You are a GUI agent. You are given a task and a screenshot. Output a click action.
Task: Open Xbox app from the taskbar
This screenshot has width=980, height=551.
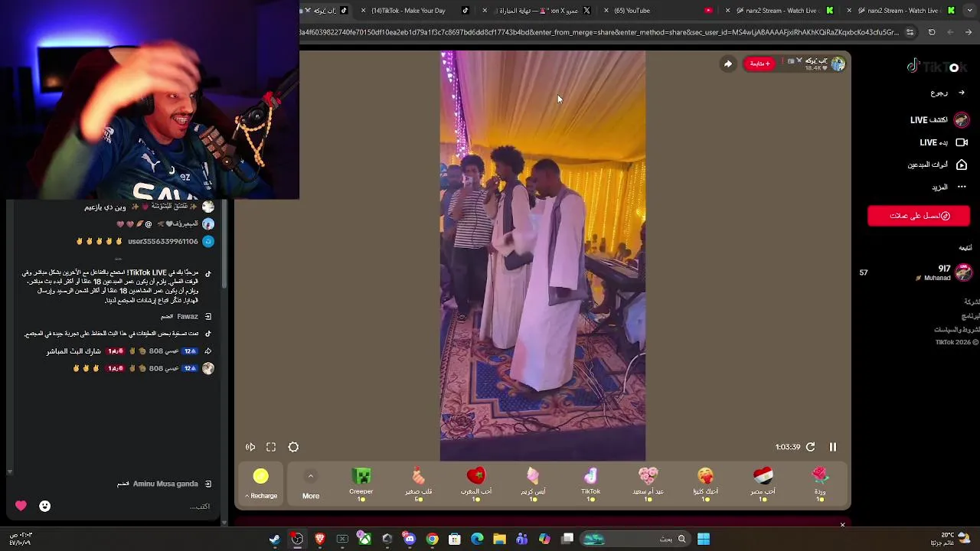click(364, 540)
